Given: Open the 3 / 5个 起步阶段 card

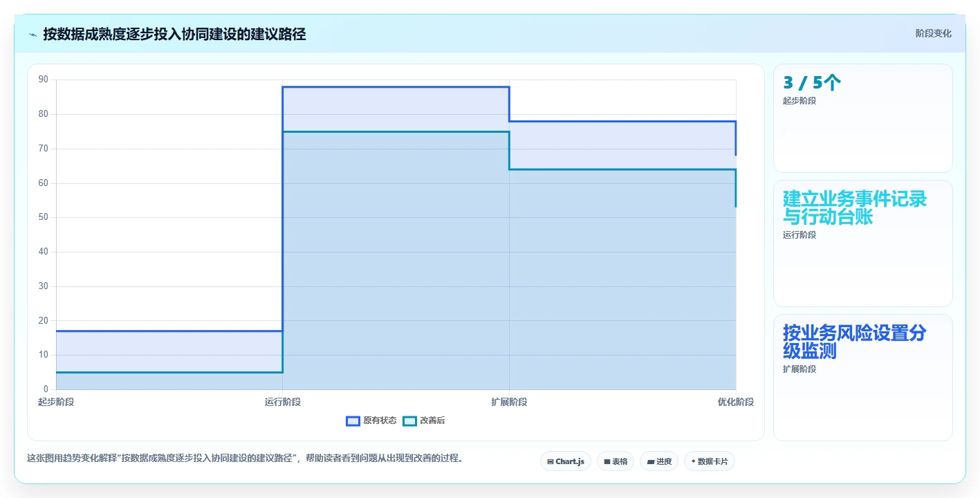Looking at the screenshot, I should point(862,118).
